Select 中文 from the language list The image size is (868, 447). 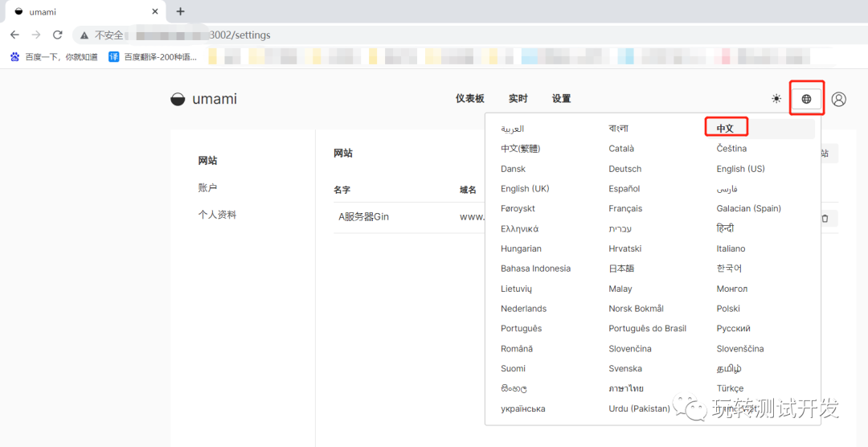point(725,129)
